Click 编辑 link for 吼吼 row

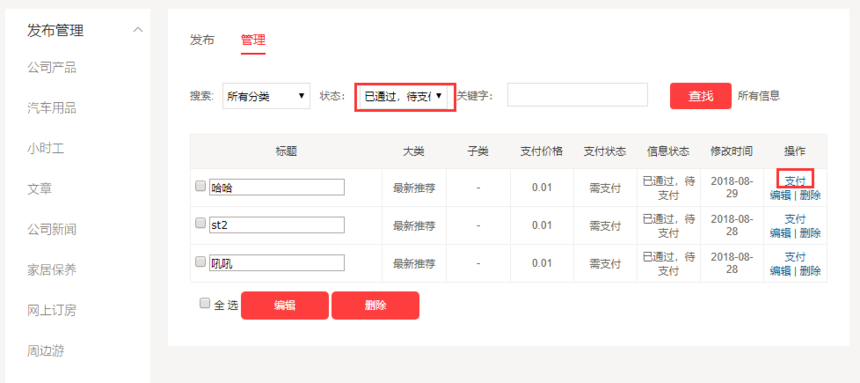[780, 271]
